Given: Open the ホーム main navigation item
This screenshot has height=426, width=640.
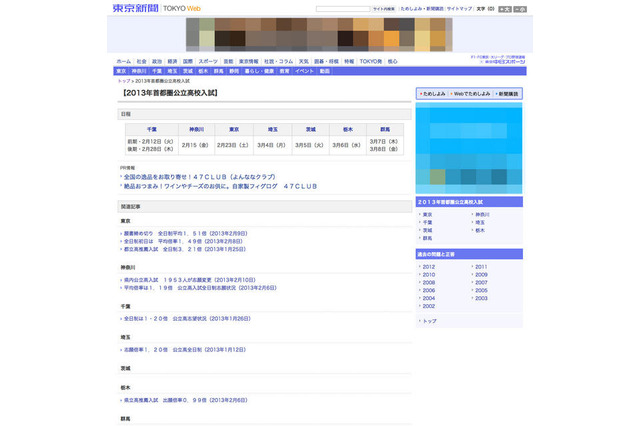Looking at the screenshot, I should coord(124,62).
